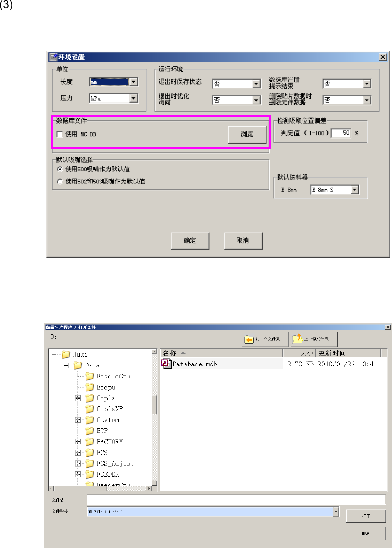This screenshot has width=392, height=548.
Task: Go up with 上一级文件夹 button
Action: tap(314, 339)
